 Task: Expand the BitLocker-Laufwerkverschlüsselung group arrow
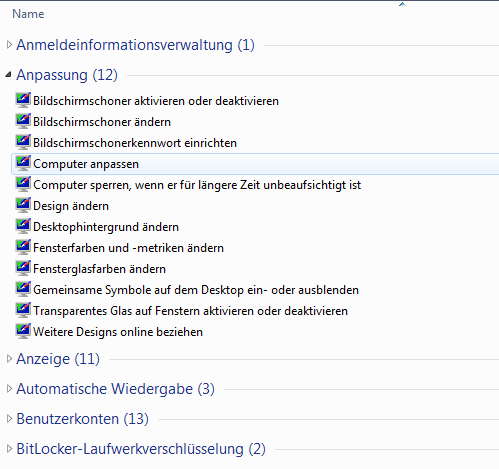point(9,449)
